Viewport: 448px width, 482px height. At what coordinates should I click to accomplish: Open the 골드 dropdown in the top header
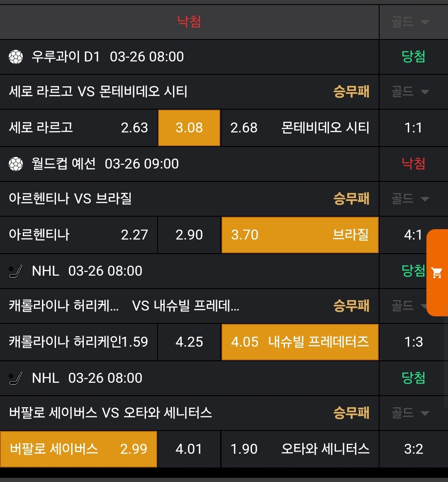tap(410, 22)
